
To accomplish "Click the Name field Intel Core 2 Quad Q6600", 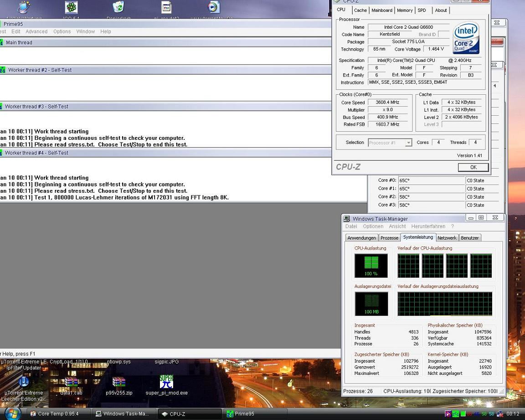I will [408, 27].
